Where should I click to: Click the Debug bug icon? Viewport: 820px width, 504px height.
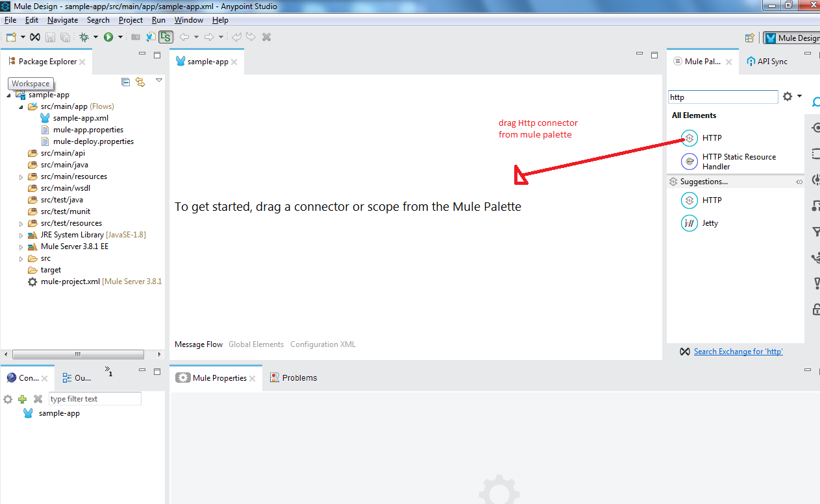(84, 38)
